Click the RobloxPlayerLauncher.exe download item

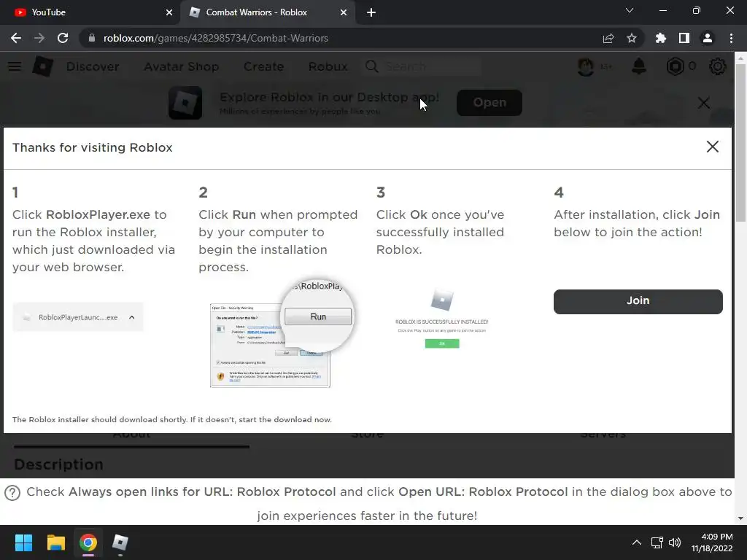77,317
